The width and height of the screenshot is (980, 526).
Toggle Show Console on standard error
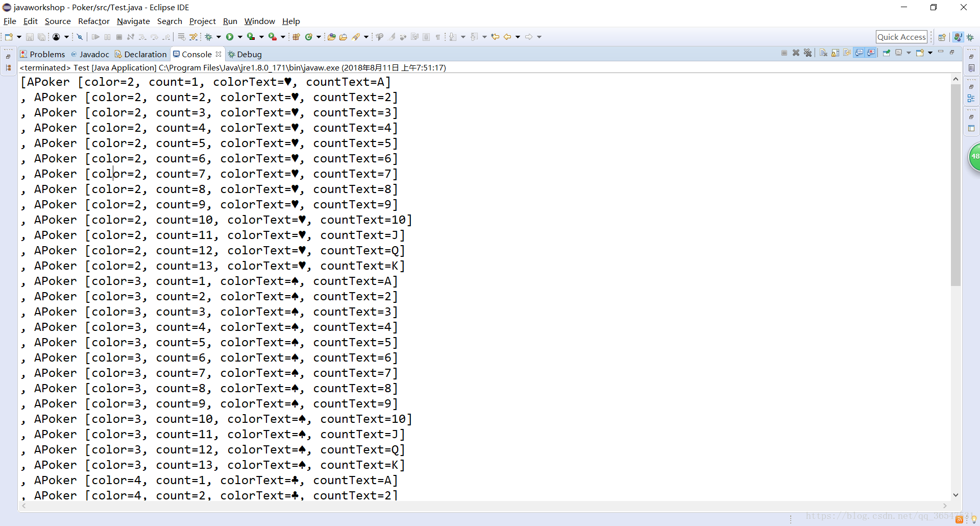(x=871, y=53)
